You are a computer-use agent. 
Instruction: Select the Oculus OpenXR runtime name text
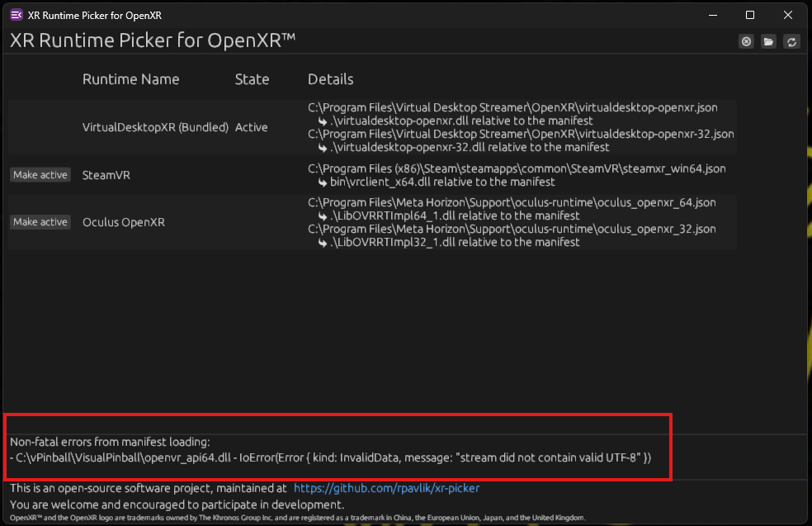[x=124, y=222]
